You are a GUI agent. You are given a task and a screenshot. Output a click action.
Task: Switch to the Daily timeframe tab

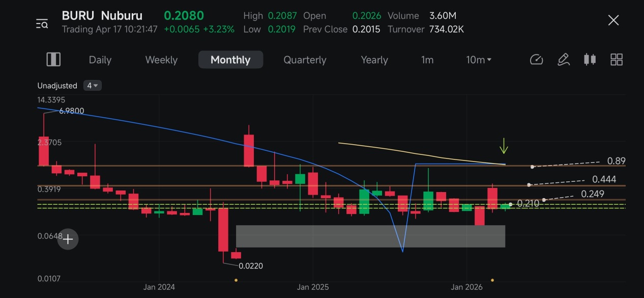point(100,60)
